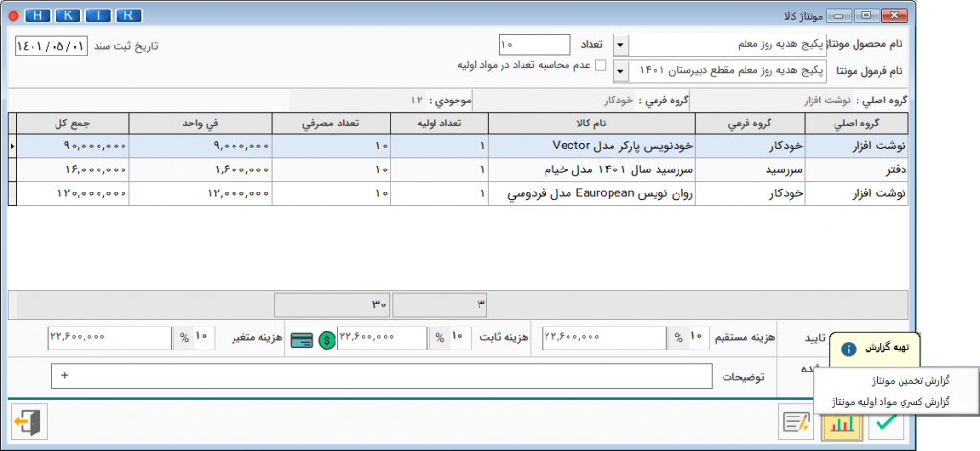The image size is (980, 451).
Task: Click the ۱۶,۰۰۰,۰۰۰ total cell
Action: [x=73, y=169]
